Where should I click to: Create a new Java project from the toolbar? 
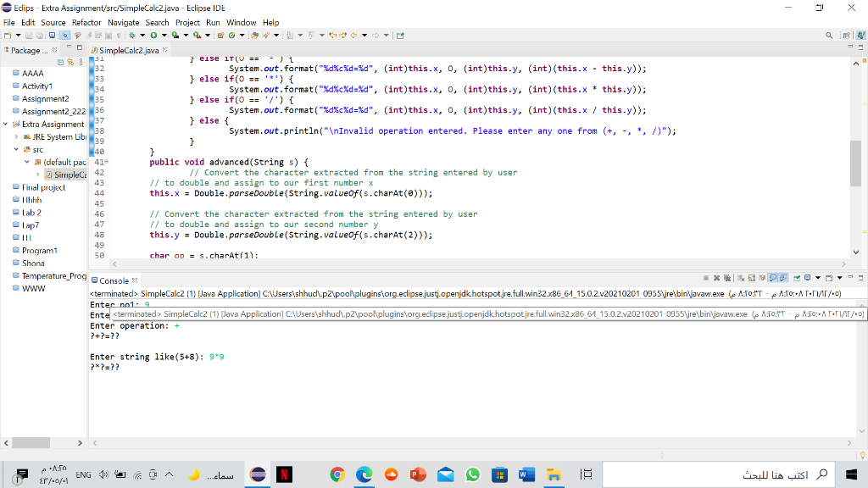(220, 36)
